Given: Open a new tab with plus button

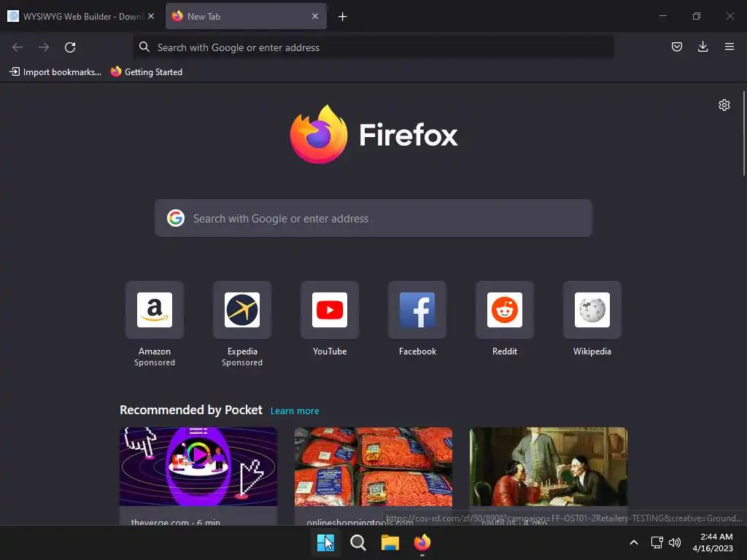Looking at the screenshot, I should [x=343, y=17].
